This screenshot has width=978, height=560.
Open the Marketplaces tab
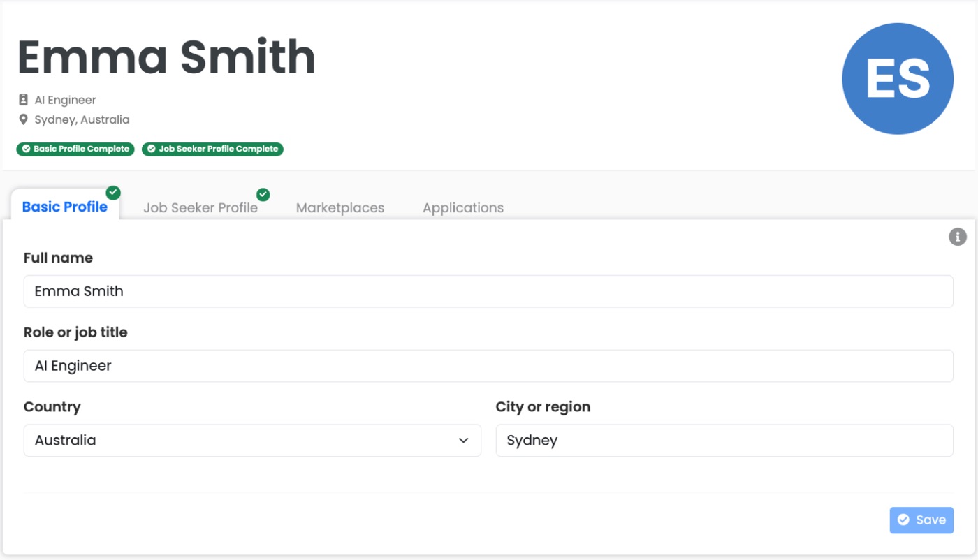(x=340, y=208)
